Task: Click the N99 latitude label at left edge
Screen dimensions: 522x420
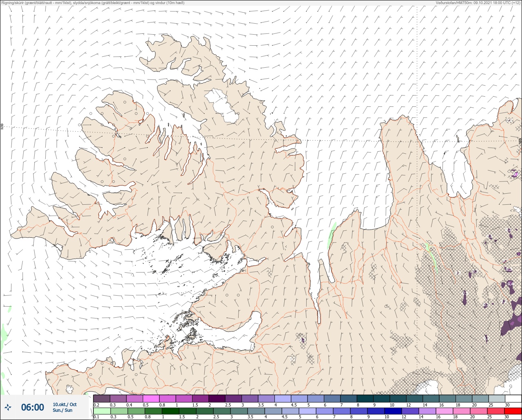Action: [2, 127]
